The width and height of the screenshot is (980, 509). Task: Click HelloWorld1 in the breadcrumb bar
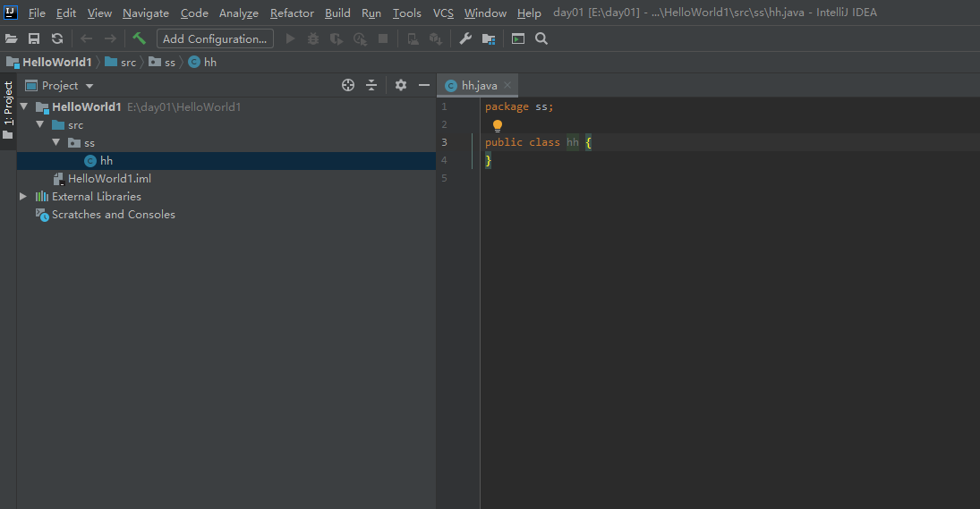point(49,62)
